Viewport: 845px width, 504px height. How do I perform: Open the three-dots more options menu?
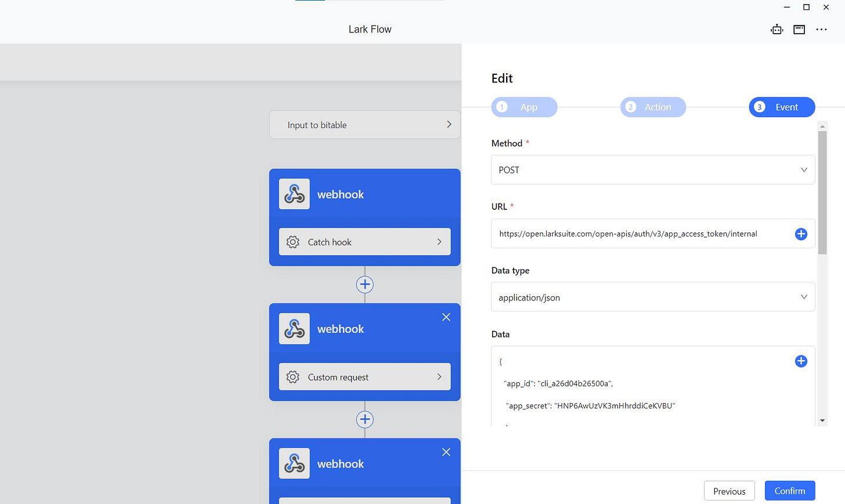coord(821,30)
